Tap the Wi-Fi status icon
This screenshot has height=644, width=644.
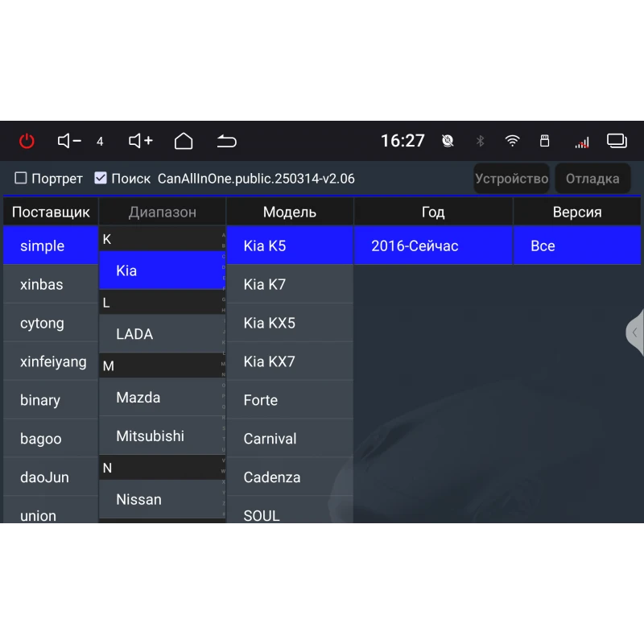(x=512, y=141)
